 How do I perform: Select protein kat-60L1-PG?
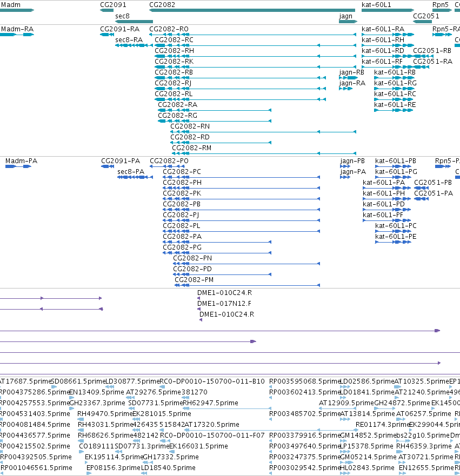[396, 172]
